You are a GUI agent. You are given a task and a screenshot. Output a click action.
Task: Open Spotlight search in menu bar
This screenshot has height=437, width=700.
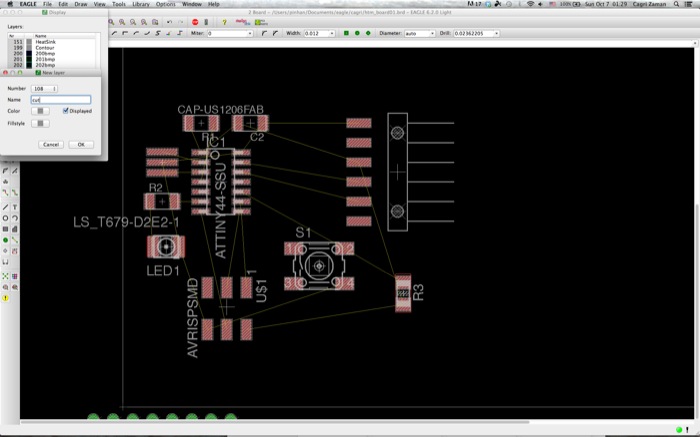click(x=676, y=4)
